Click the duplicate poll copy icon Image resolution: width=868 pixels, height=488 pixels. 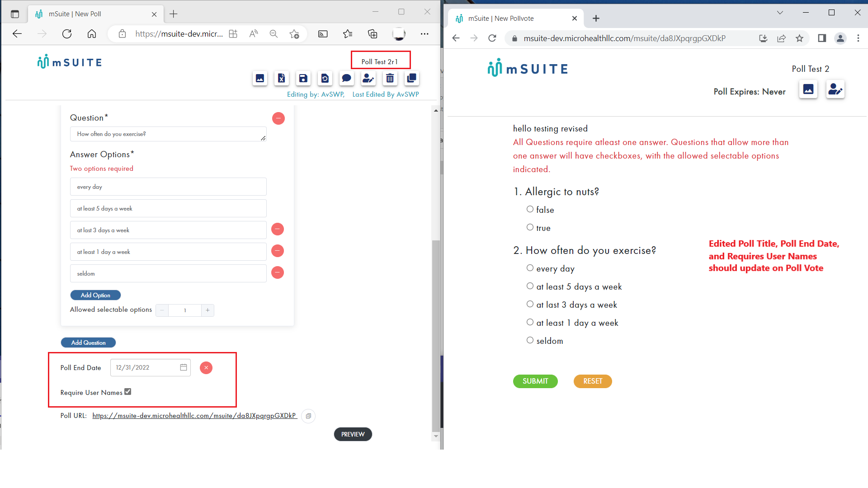click(411, 78)
